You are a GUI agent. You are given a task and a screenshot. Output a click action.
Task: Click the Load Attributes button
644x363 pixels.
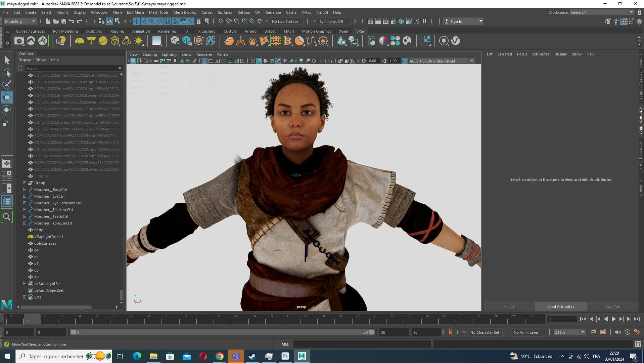pyautogui.click(x=560, y=307)
